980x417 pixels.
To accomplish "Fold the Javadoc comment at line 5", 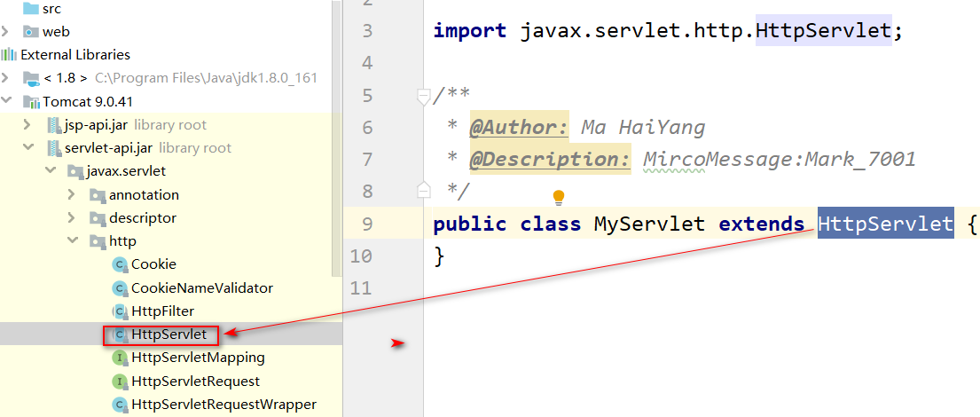I will point(424,97).
